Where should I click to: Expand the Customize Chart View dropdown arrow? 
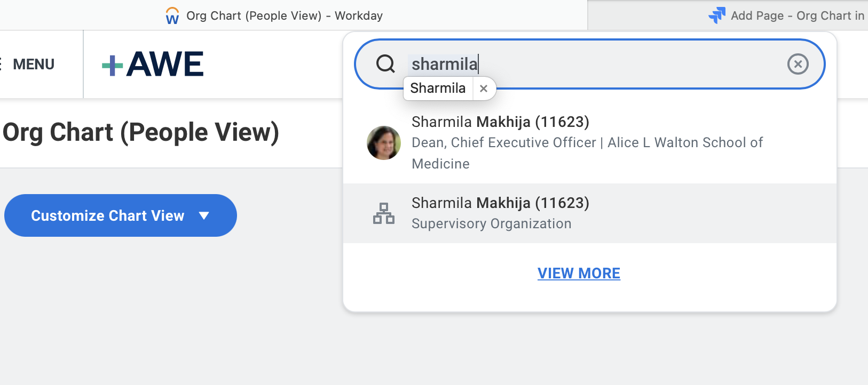(204, 215)
